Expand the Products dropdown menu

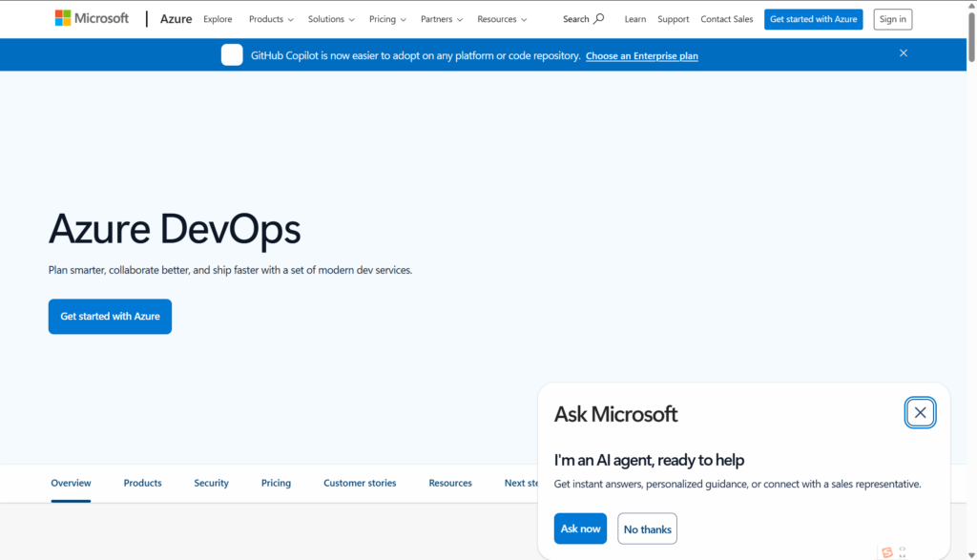pyautogui.click(x=271, y=19)
